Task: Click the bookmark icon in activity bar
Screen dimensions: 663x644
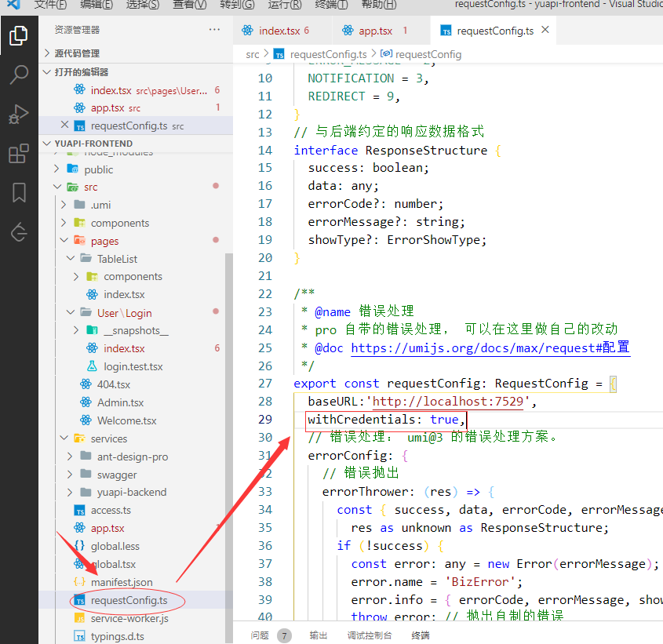Action: point(19,193)
